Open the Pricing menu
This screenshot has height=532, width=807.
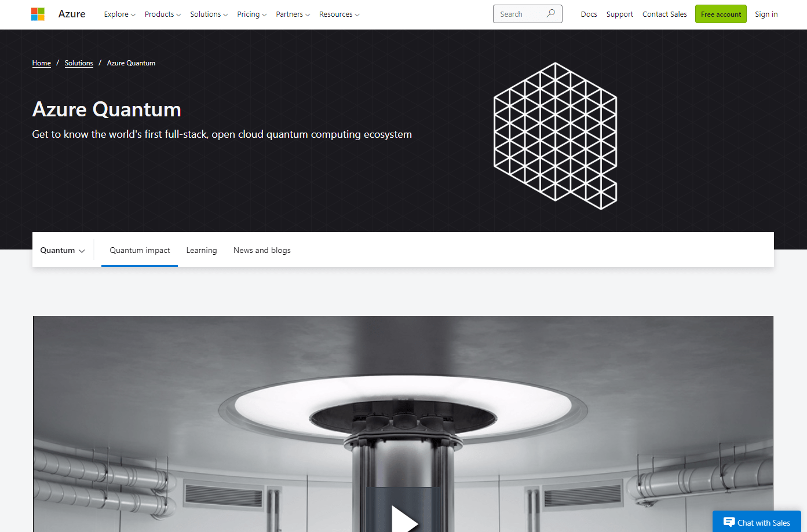point(251,14)
